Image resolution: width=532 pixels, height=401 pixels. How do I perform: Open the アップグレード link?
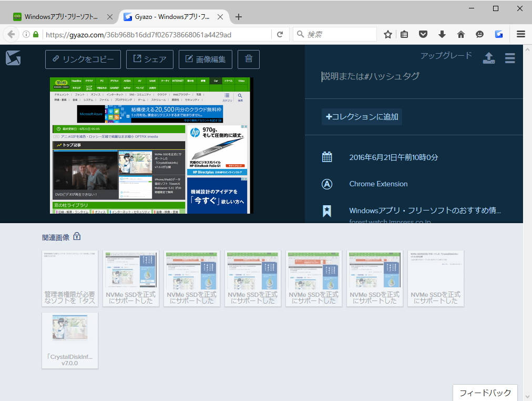(445, 54)
